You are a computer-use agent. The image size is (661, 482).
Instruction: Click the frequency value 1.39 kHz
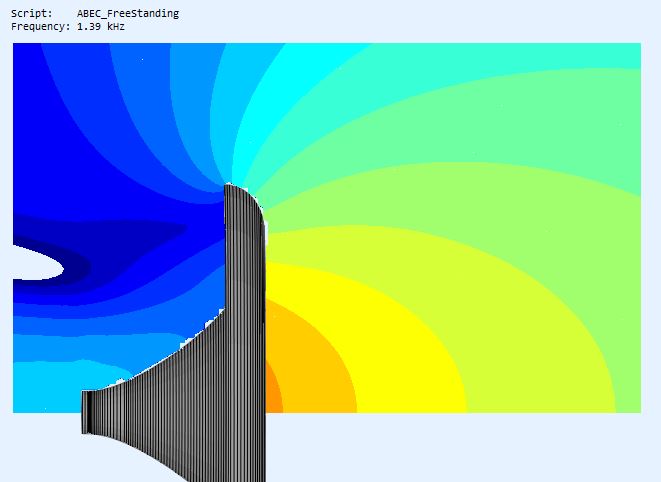point(101,27)
